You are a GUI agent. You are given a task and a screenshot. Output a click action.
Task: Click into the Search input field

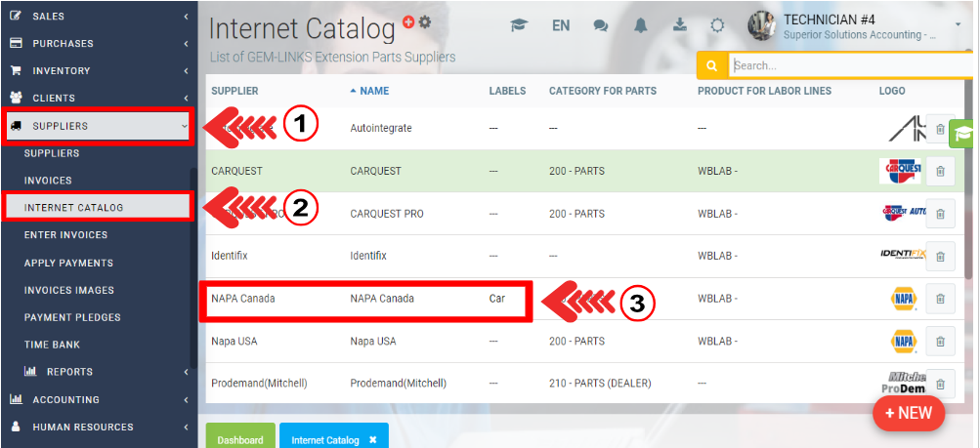(850, 65)
